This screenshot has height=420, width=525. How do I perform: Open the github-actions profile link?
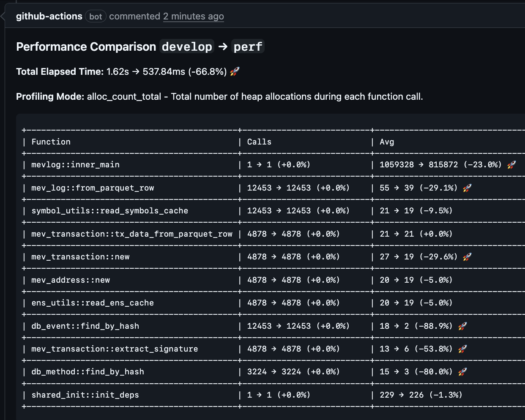coord(49,16)
